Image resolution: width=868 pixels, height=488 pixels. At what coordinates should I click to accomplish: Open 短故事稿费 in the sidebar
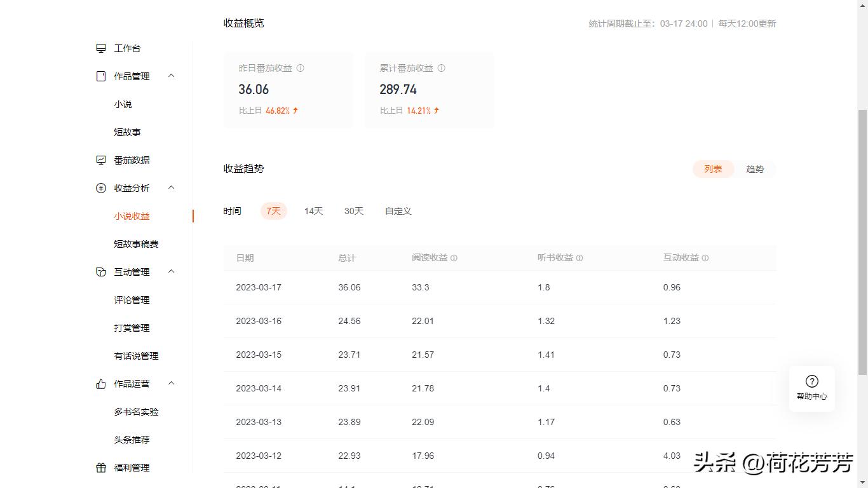[x=136, y=243]
